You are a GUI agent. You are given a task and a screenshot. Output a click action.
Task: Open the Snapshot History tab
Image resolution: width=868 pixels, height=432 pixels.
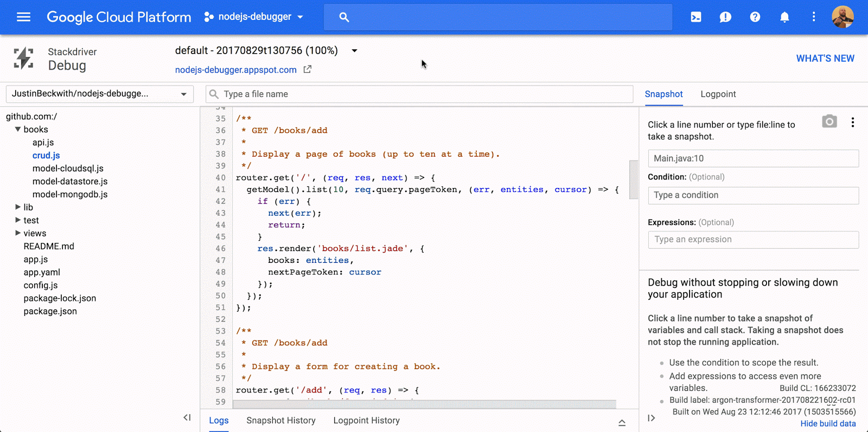tap(281, 421)
